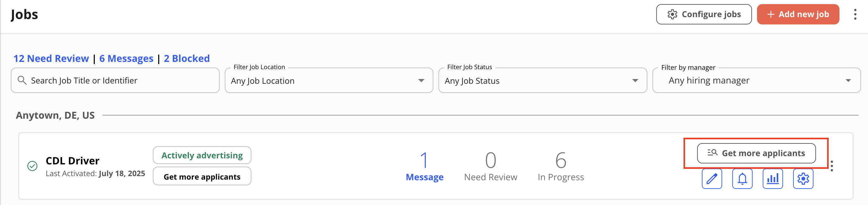Click the pencil edit icon for CDL Driver
868x205 pixels.
pyautogui.click(x=712, y=179)
